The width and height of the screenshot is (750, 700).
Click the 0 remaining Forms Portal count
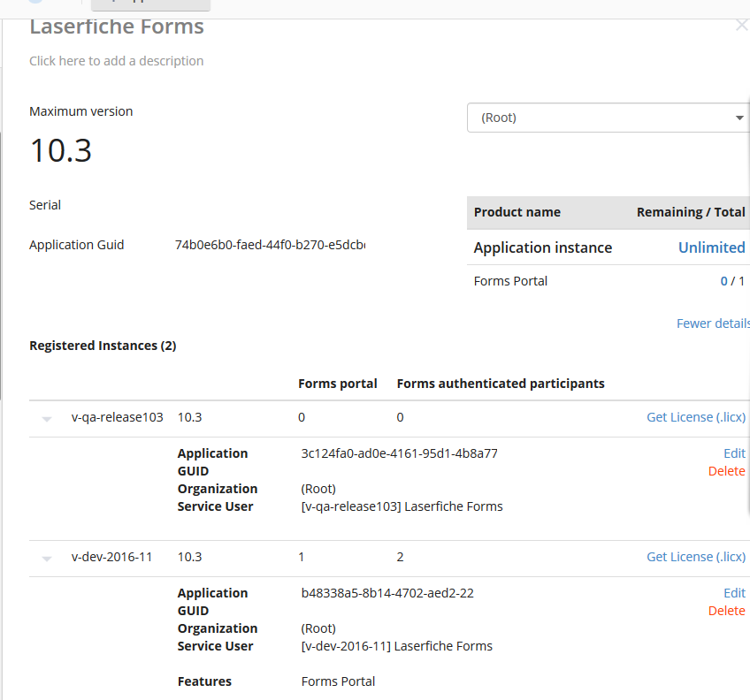click(723, 281)
